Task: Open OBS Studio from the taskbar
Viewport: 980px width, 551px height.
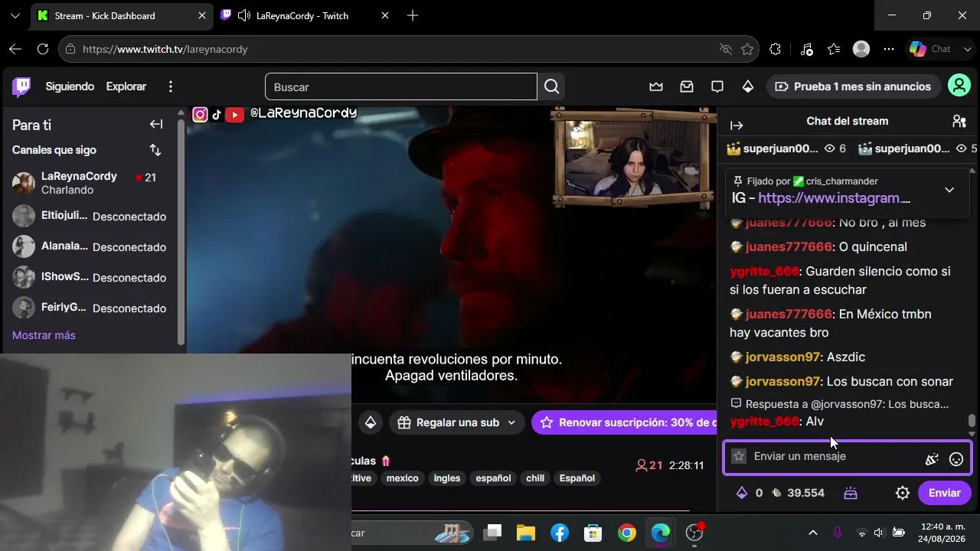Action: click(695, 533)
